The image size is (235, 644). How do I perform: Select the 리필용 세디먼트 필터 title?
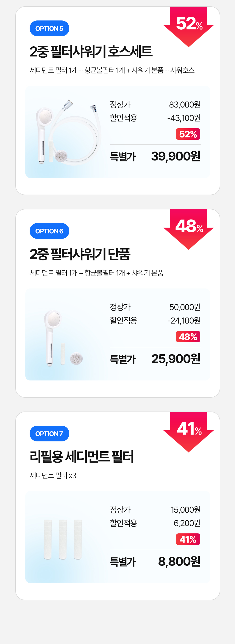pos(82,456)
